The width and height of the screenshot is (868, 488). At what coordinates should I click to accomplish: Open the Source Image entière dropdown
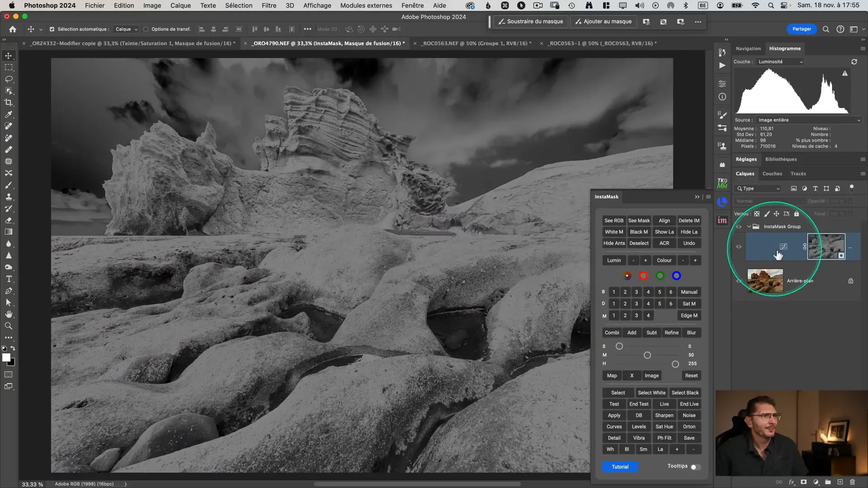pyautogui.click(x=809, y=120)
